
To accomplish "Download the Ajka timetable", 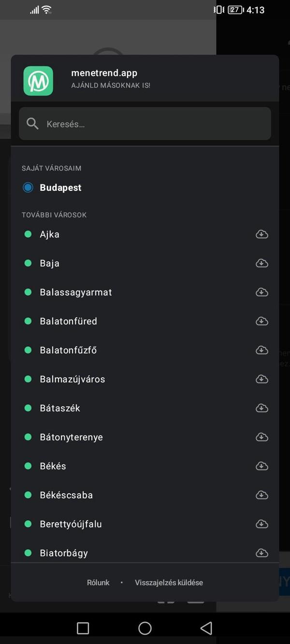I will 261,234.
